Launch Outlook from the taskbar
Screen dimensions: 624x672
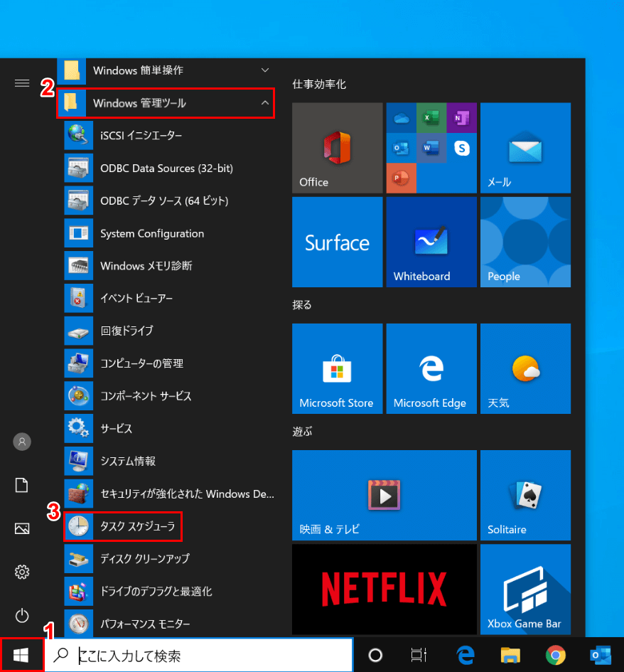click(x=601, y=655)
